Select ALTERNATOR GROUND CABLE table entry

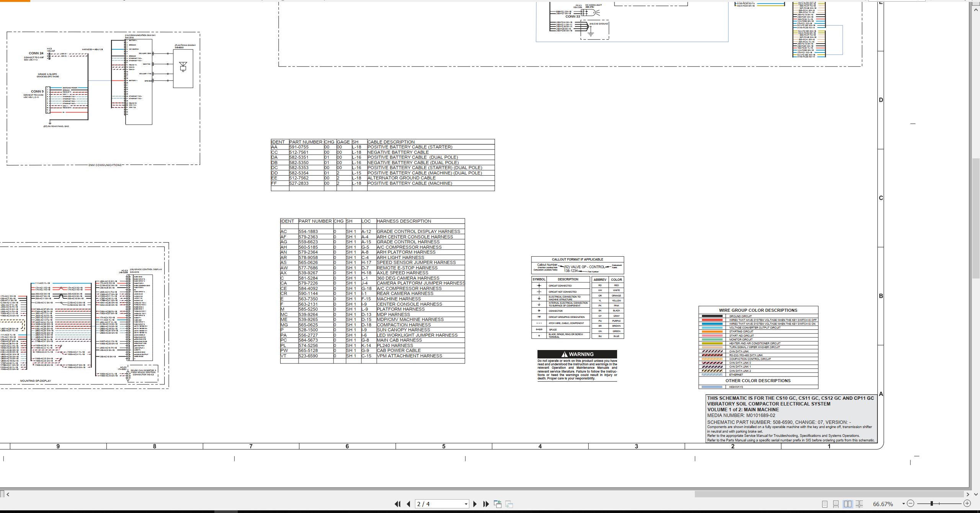[401, 178]
